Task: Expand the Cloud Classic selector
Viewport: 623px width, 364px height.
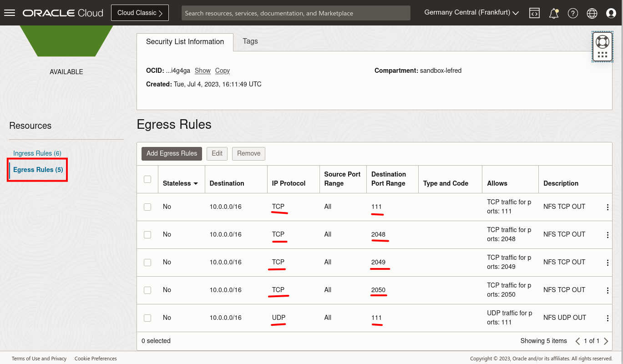Action: tap(140, 12)
